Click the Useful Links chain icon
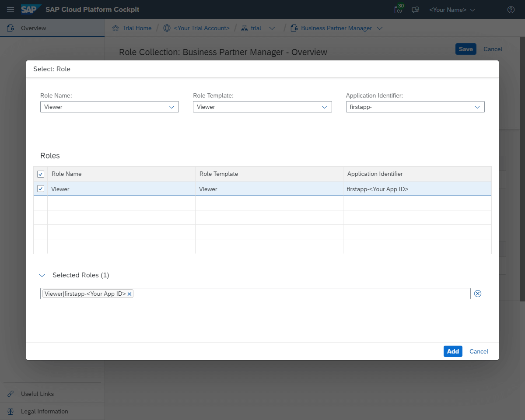This screenshot has height=420, width=525. (10, 394)
